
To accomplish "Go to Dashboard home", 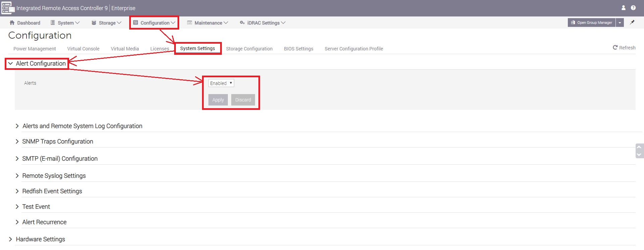I will [x=25, y=23].
